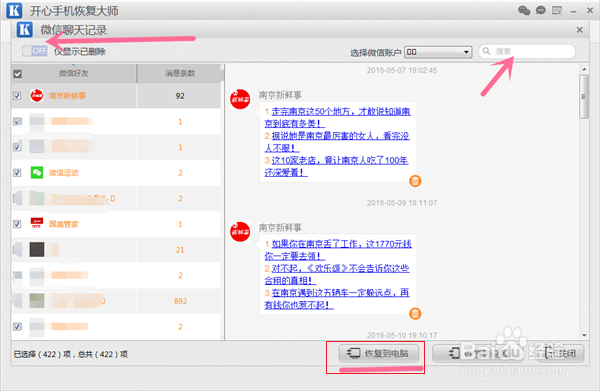The height and width of the screenshot is (391, 600).
Task: Open link 如果你在南京丢了工作
Action: tap(338, 250)
